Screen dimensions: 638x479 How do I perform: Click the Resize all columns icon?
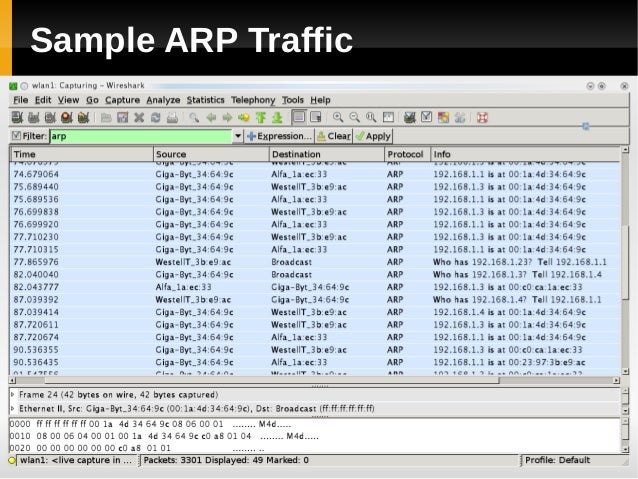click(x=388, y=118)
